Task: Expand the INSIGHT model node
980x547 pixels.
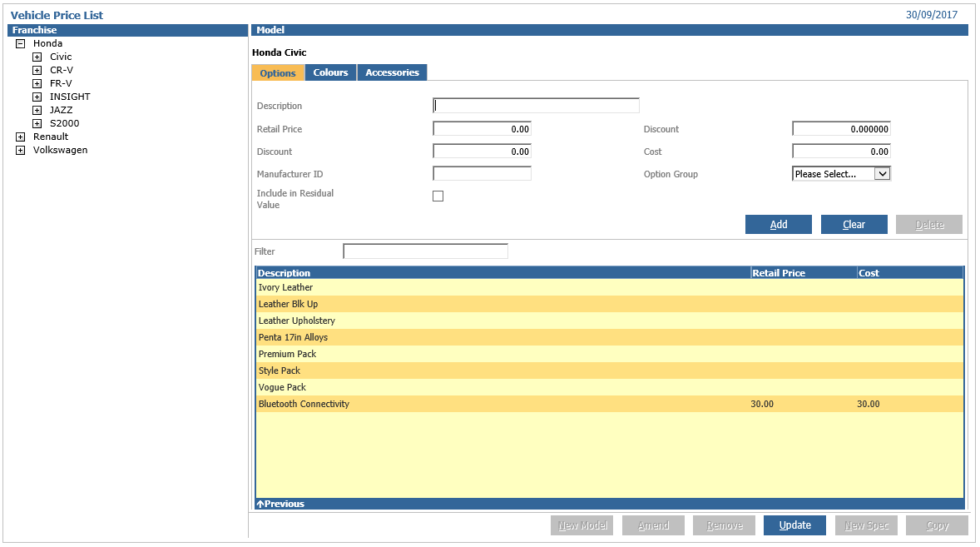Action: coord(37,97)
